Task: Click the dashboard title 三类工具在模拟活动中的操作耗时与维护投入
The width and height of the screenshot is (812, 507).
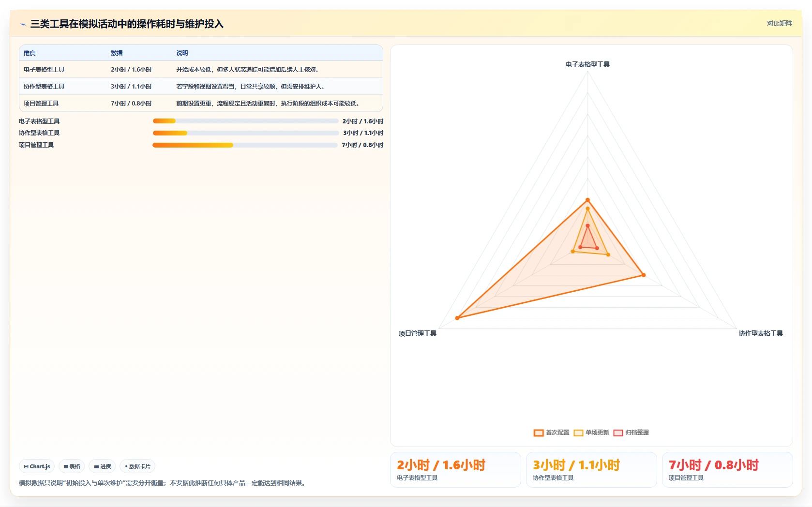Action: click(x=127, y=24)
